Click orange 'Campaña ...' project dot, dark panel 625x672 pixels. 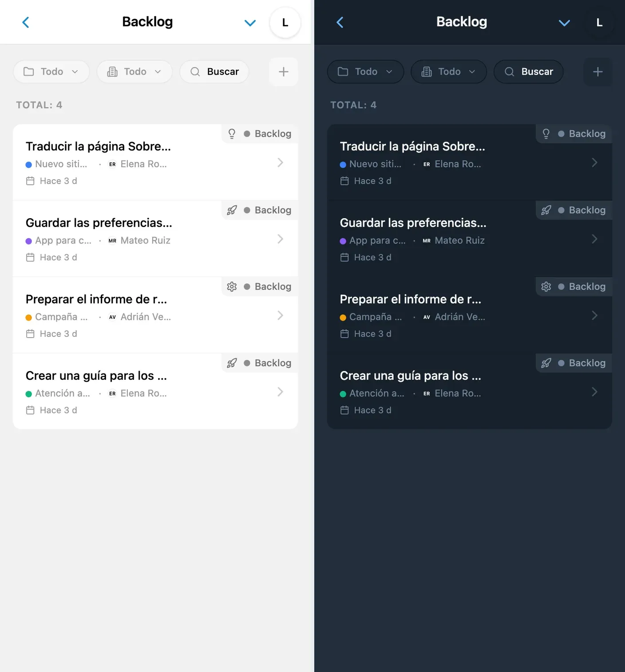(343, 317)
